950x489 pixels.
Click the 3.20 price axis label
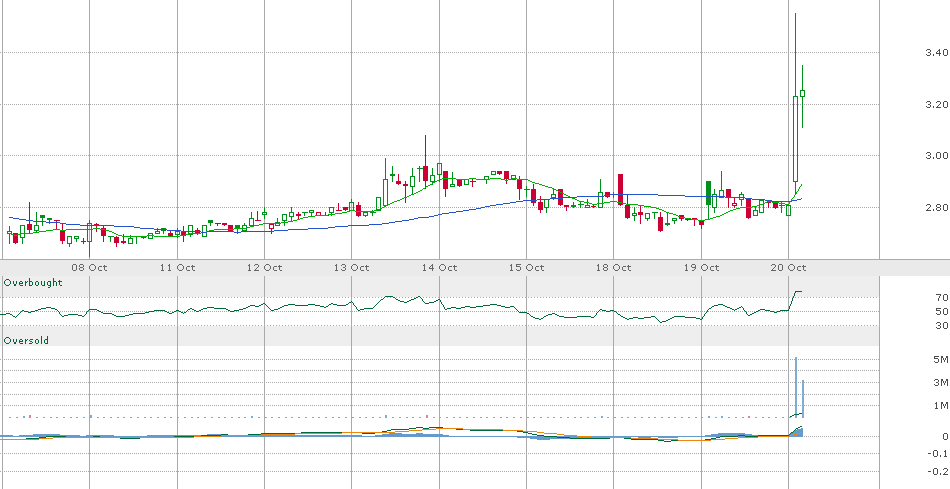pos(937,105)
